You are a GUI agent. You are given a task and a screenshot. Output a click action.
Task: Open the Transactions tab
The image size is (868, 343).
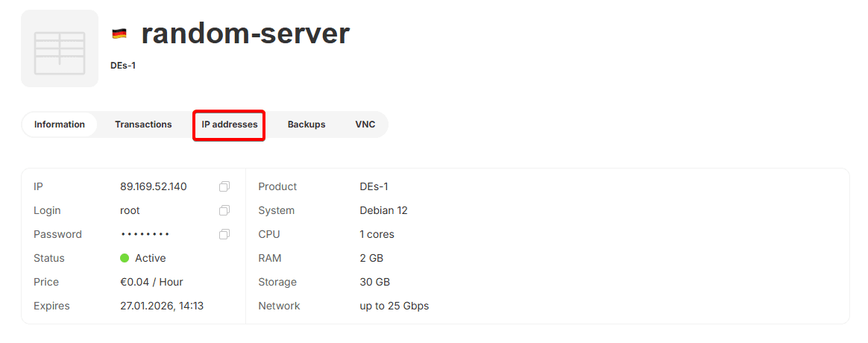[x=143, y=125]
